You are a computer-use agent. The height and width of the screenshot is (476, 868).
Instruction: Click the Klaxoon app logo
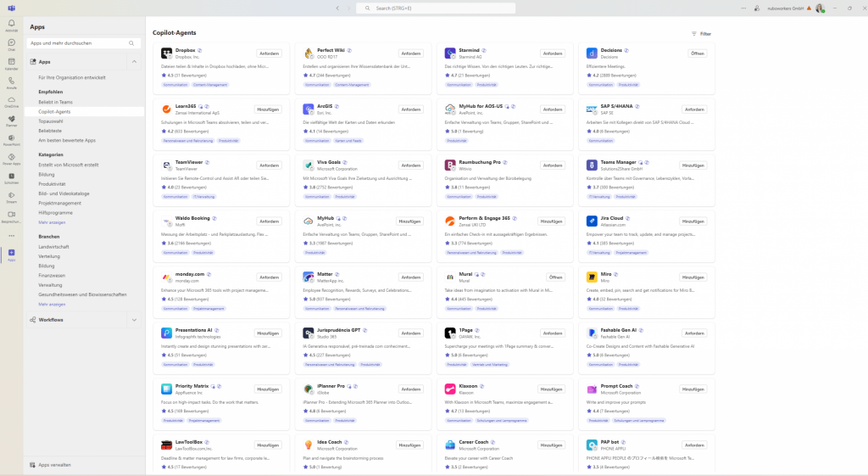click(x=450, y=389)
